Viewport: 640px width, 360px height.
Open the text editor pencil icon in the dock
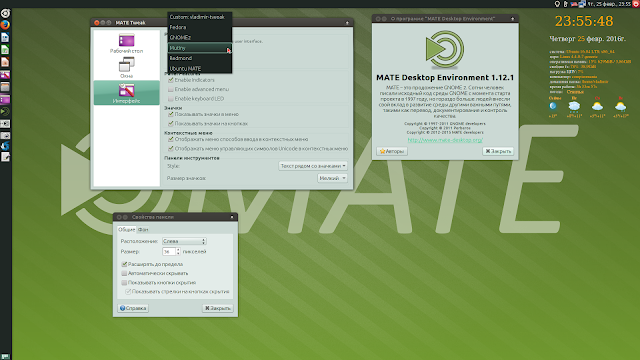tap(5, 157)
